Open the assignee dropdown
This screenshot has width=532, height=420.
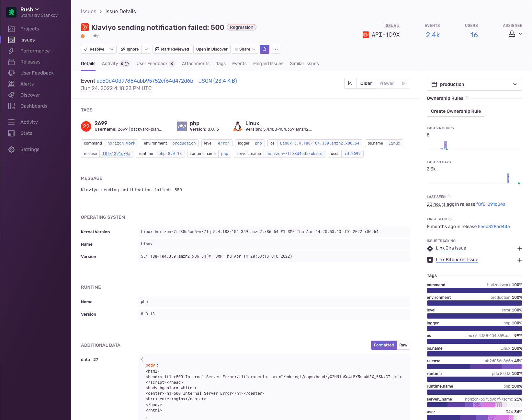(x=515, y=34)
